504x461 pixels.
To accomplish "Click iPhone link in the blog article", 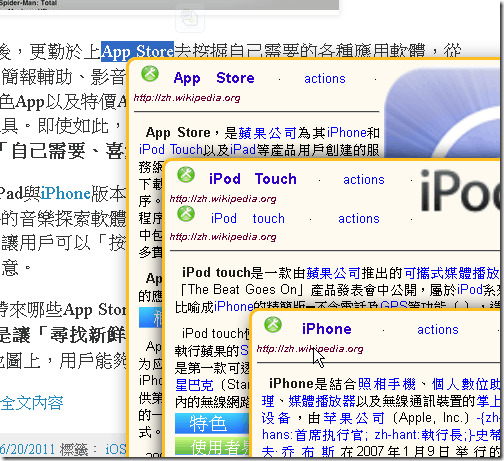I will (66, 193).
